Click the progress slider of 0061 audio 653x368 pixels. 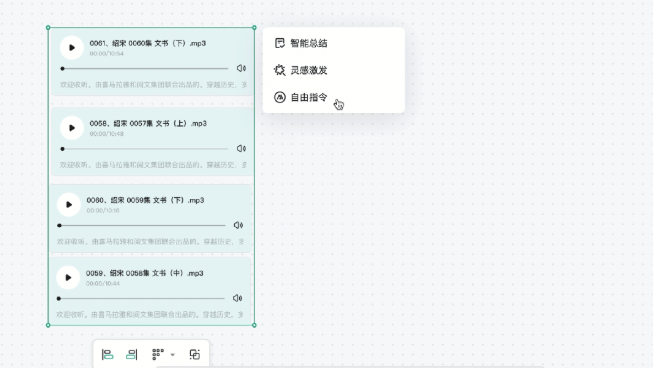pos(145,68)
